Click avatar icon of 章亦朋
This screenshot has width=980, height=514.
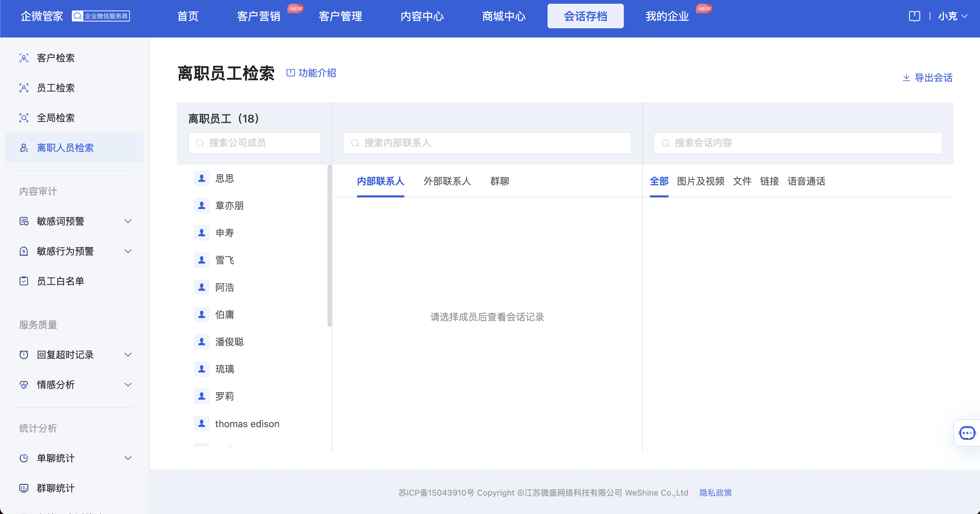coord(202,206)
